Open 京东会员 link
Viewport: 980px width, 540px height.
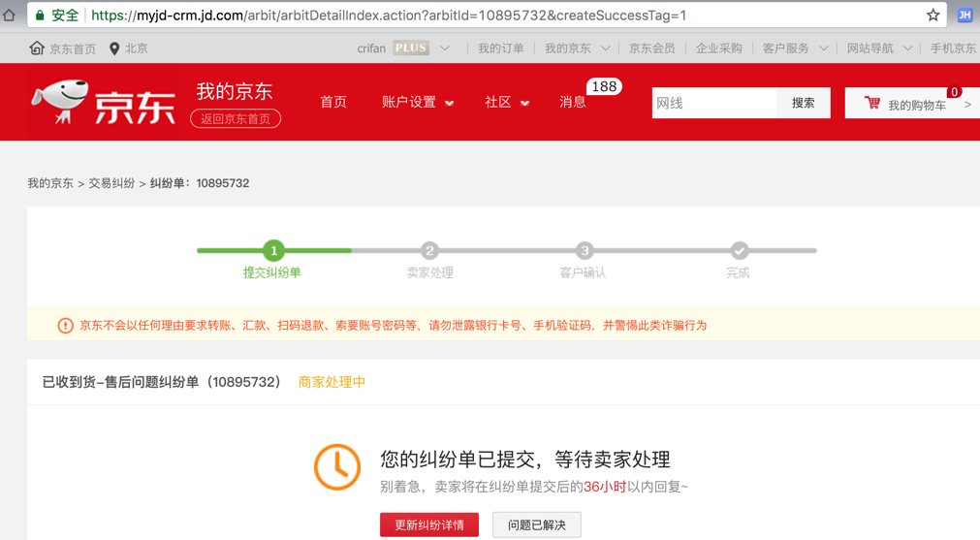(x=651, y=48)
